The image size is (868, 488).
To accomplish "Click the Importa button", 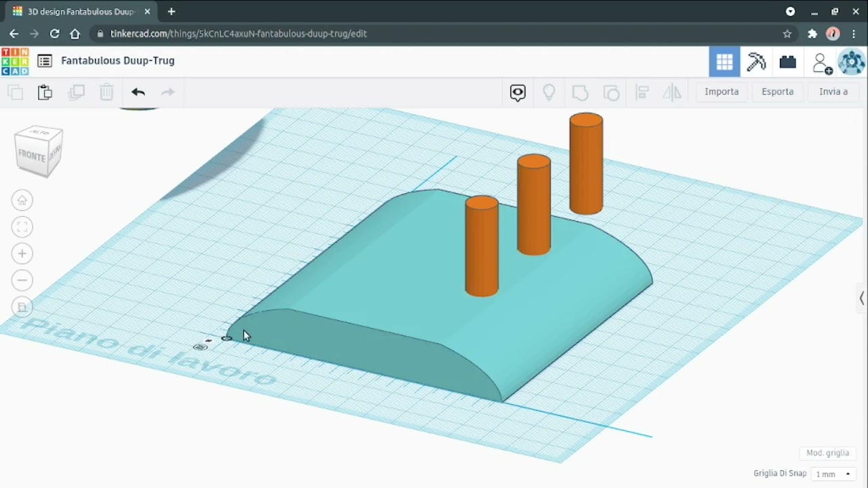I will coord(722,91).
